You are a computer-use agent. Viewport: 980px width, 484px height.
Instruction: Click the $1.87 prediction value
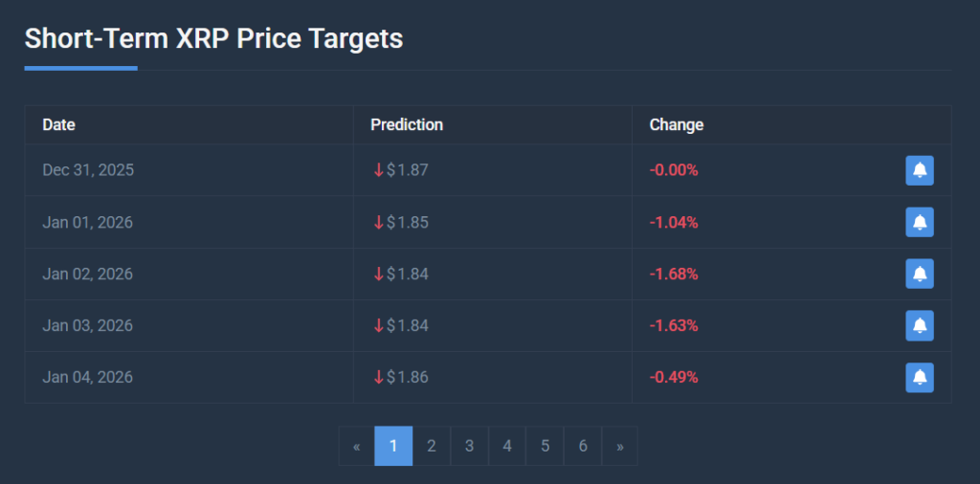coord(407,170)
